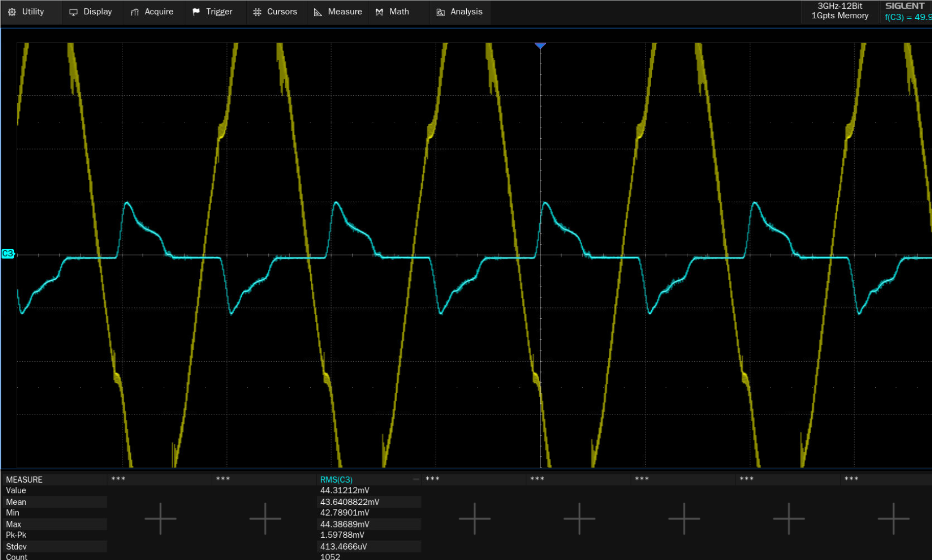Click the Pk-Pk row label
Screen dimensions: 932x560
click(16, 535)
